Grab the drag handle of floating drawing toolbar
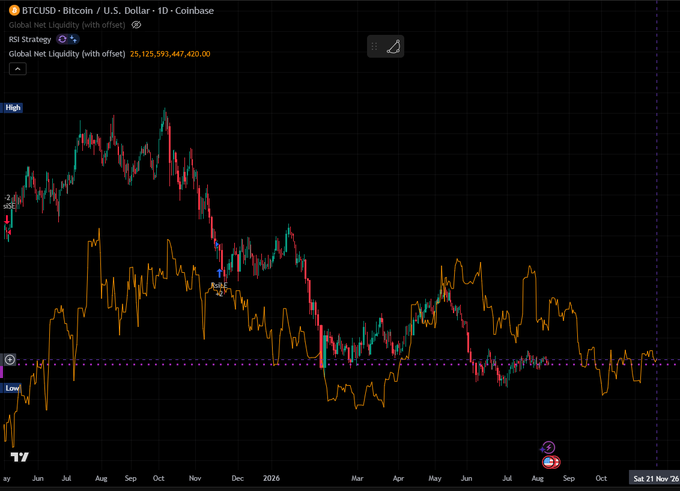This screenshot has height=491, width=680. [374, 46]
